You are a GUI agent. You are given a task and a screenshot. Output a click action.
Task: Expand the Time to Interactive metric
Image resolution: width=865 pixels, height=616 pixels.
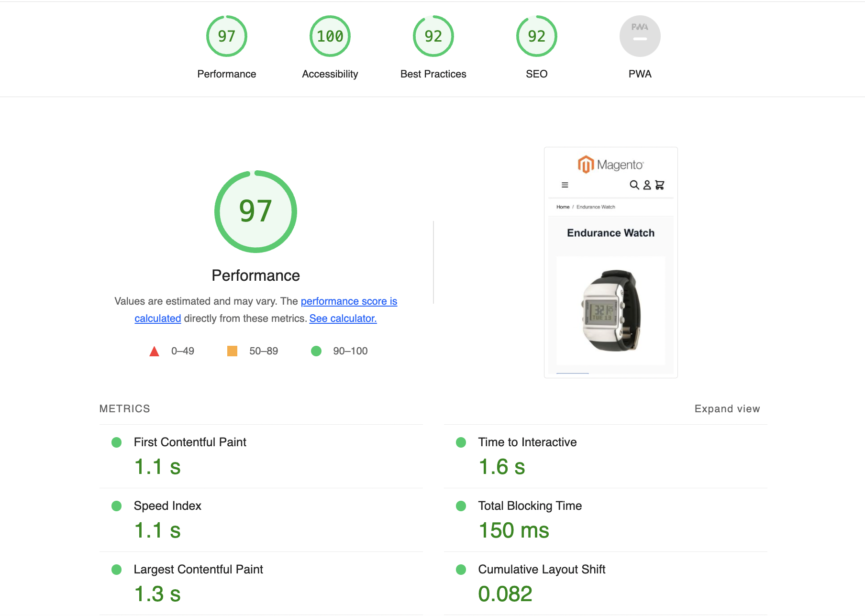tap(527, 442)
